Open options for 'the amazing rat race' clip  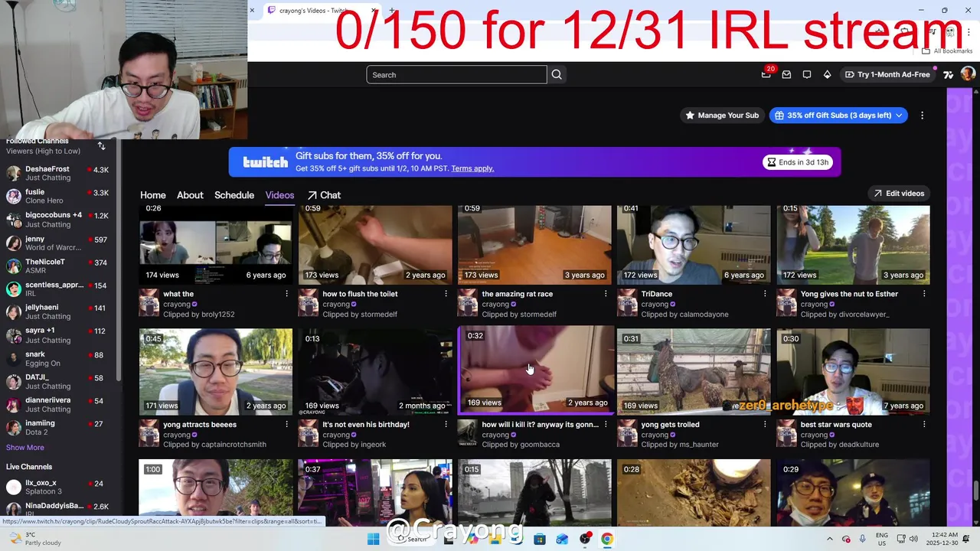605,294
